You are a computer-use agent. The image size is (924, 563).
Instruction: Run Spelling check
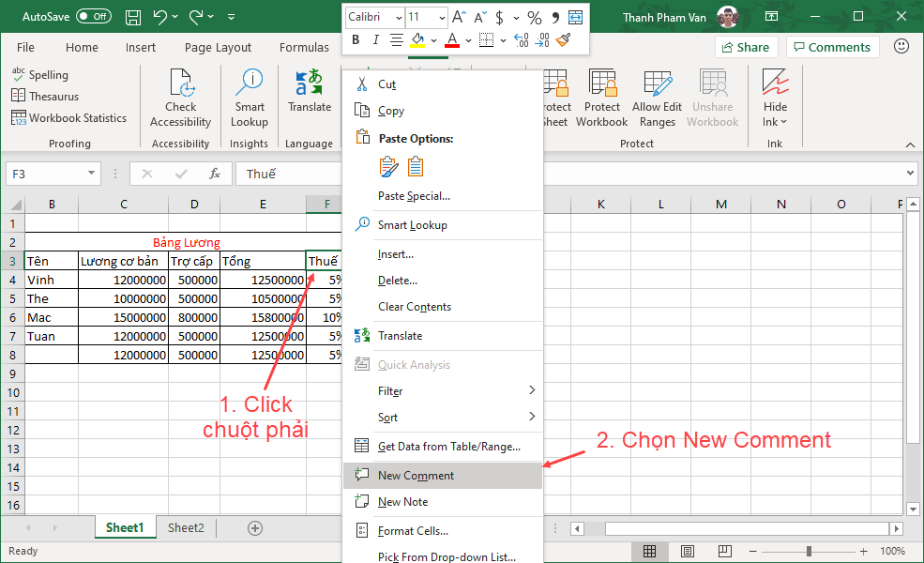tap(40, 75)
